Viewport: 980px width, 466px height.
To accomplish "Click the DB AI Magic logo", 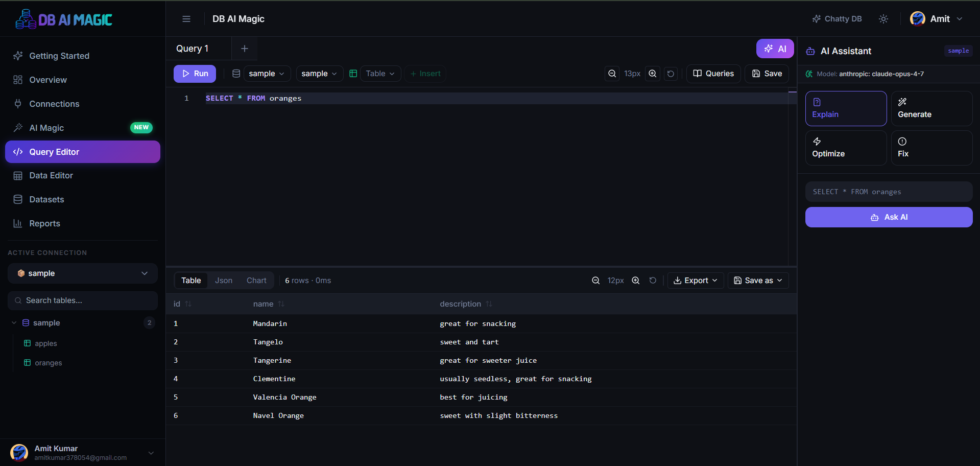I will tap(64, 19).
